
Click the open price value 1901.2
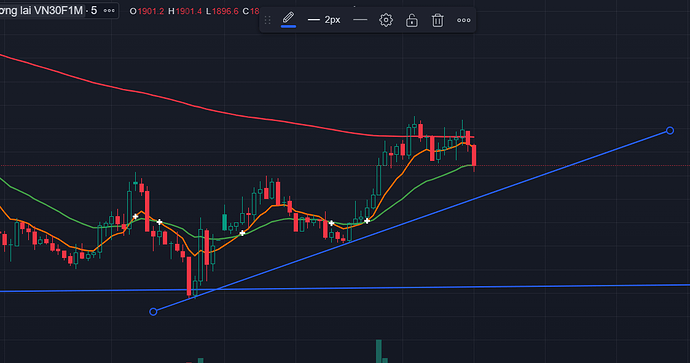[150, 11]
